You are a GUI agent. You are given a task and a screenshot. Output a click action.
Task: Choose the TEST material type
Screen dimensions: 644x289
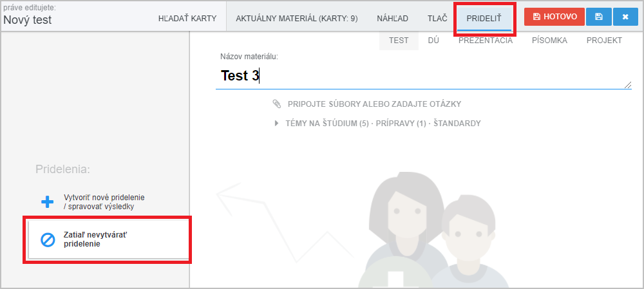click(x=399, y=41)
